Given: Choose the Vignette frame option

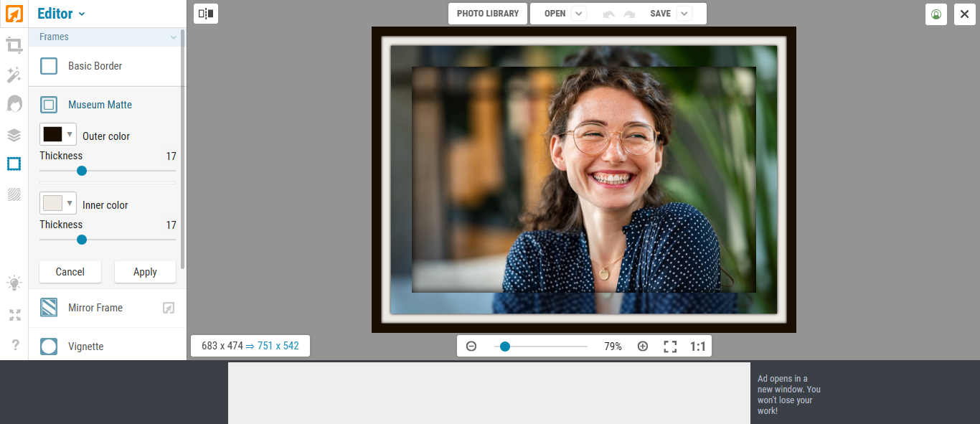Looking at the screenshot, I should [x=85, y=346].
